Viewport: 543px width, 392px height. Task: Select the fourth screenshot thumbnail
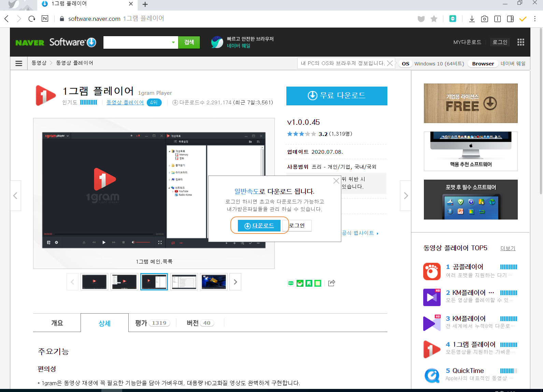(x=184, y=282)
